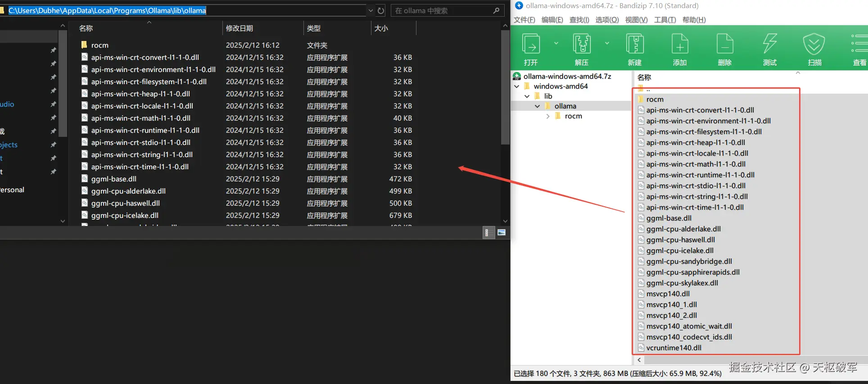Open the Edit (编辑) menu in Bandizip
Image resolution: width=868 pixels, height=384 pixels.
click(x=552, y=20)
